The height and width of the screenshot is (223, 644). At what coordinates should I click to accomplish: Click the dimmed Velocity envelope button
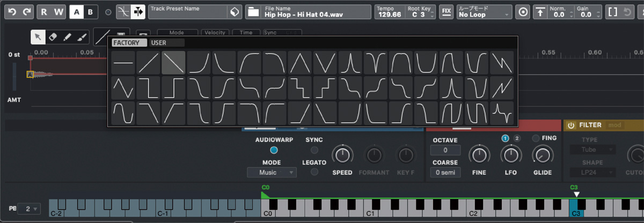click(x=215, y=33)
